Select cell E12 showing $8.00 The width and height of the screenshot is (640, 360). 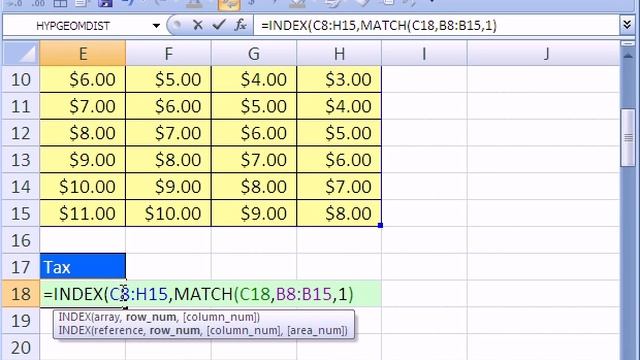(83, 133)
